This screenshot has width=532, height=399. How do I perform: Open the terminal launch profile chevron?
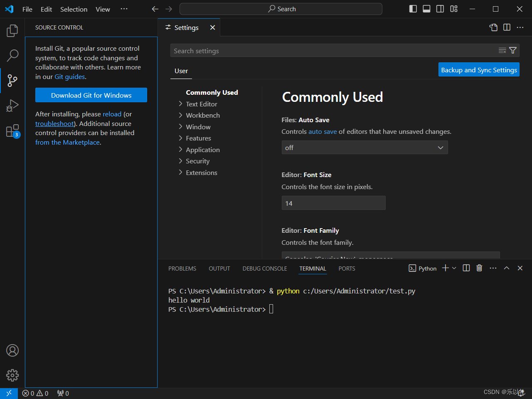pyautogui.click(x=454, y=268)
